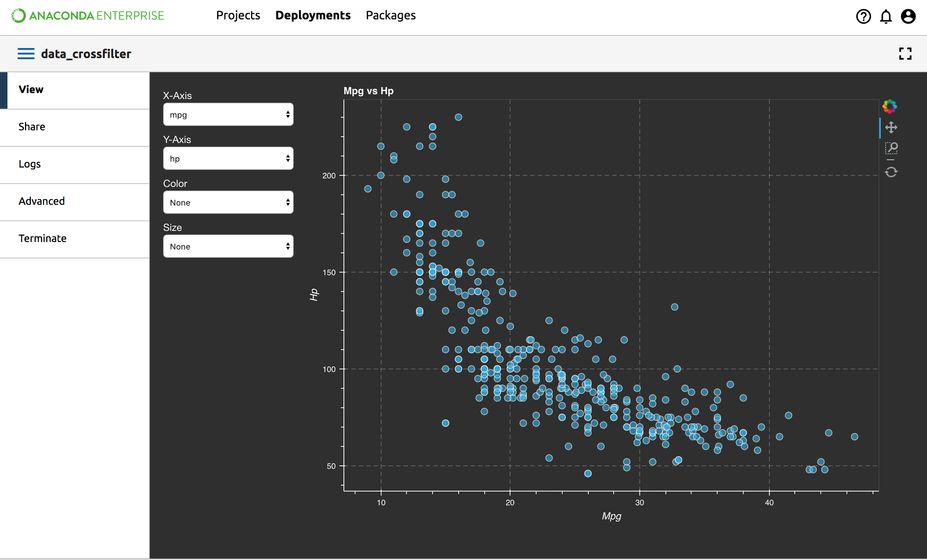Image resolution: width=927 pixels, height=560 pixels.
Task: Open the Logs sidebar section
Action: [30, 164]
